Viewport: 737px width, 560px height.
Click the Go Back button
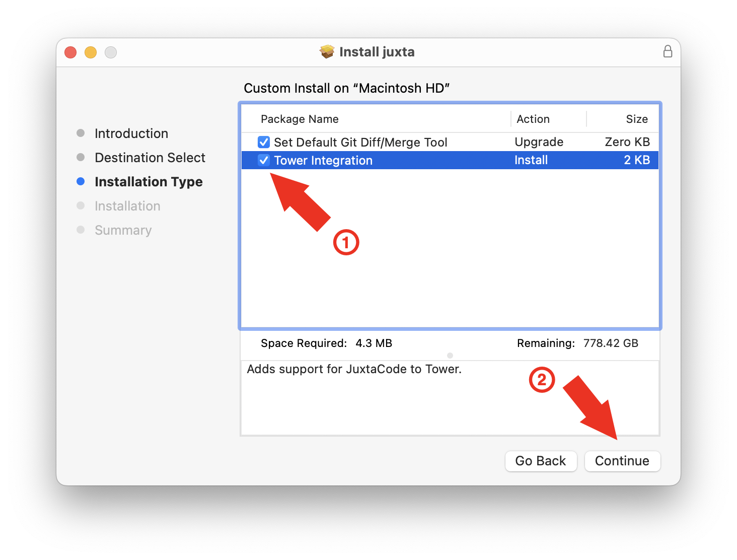(x=541, y=461)
